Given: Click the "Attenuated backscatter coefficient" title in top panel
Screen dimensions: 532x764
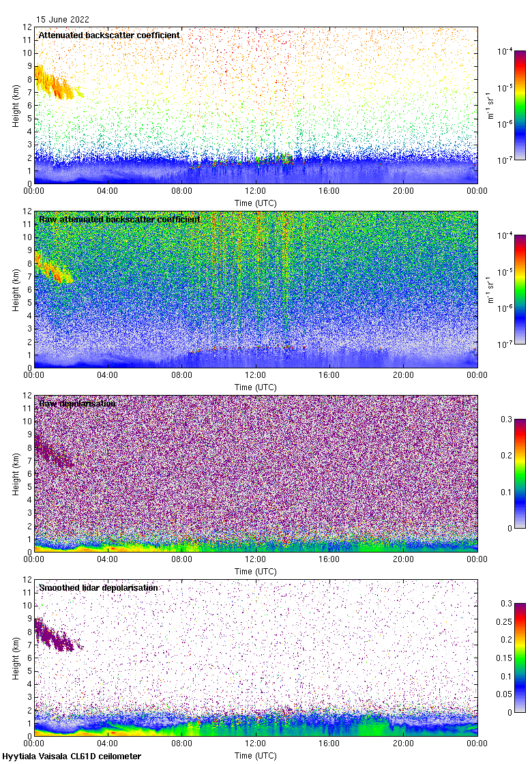Looking at the screenshot, I should point(109,35).
